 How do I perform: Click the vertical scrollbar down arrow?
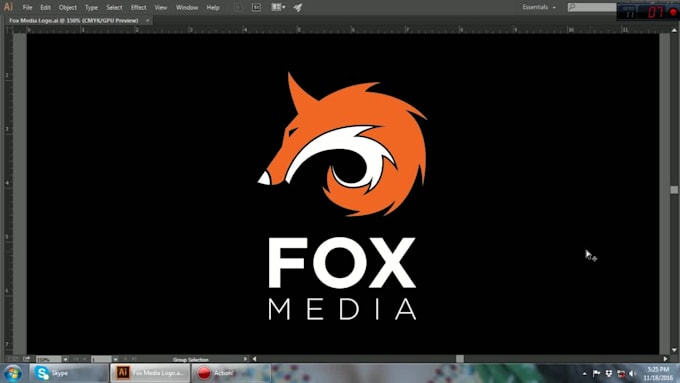click(x=674, y=350)
